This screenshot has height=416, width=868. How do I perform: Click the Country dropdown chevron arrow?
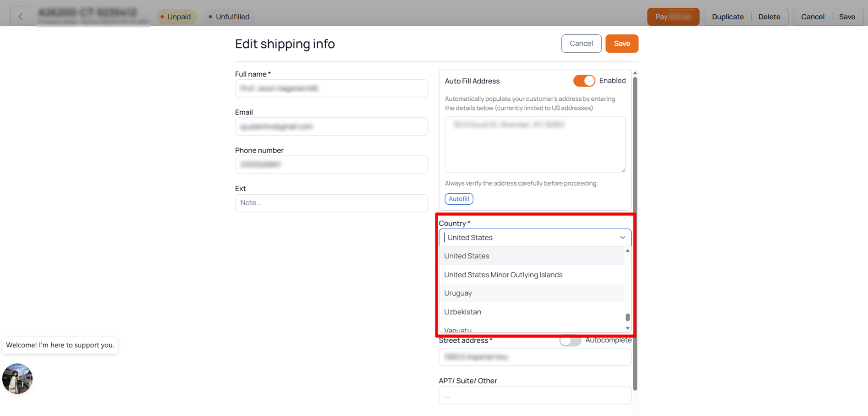point(622,237)
